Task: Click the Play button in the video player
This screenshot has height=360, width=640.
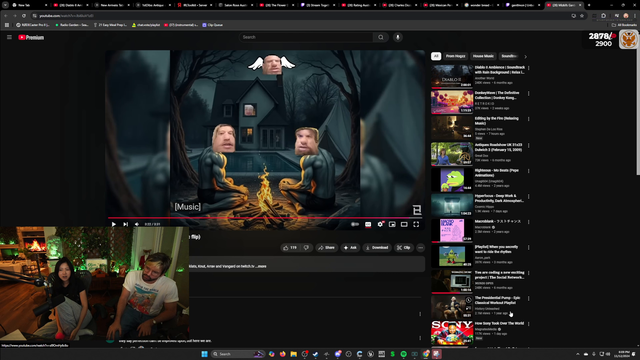Action: 114,224
